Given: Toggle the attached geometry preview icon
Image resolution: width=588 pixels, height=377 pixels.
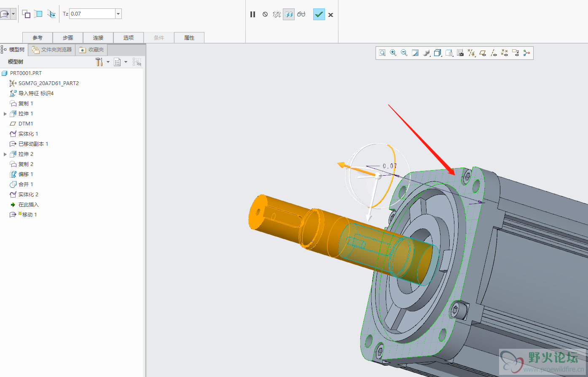Looking at the screenshot, I should point(289,14).
